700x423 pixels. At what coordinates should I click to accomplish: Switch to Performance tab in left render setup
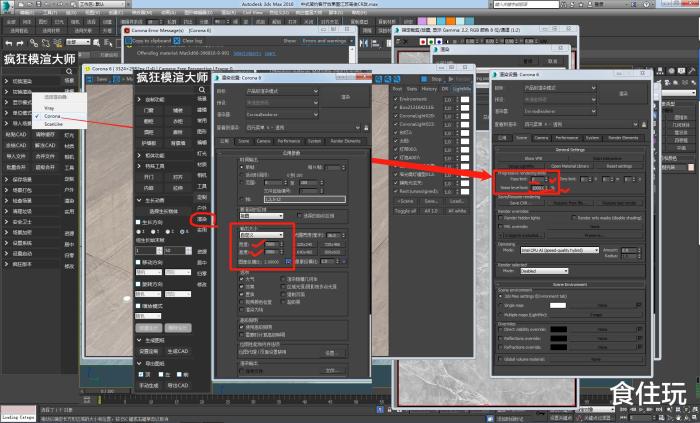point(289,141)
